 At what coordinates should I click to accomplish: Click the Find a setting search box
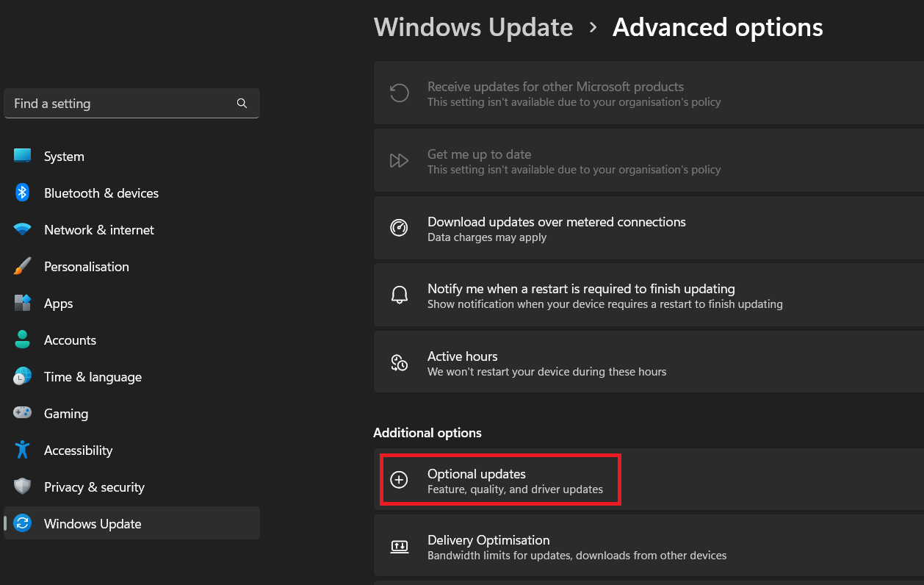pos(121,104)
